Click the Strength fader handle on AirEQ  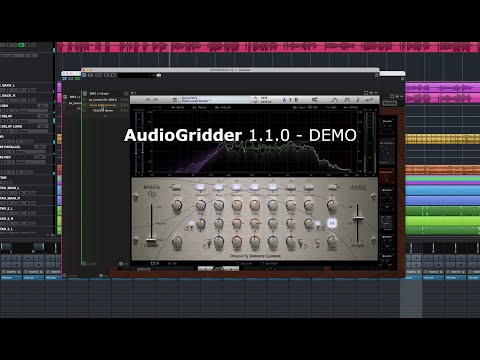(x=358, y=218)
